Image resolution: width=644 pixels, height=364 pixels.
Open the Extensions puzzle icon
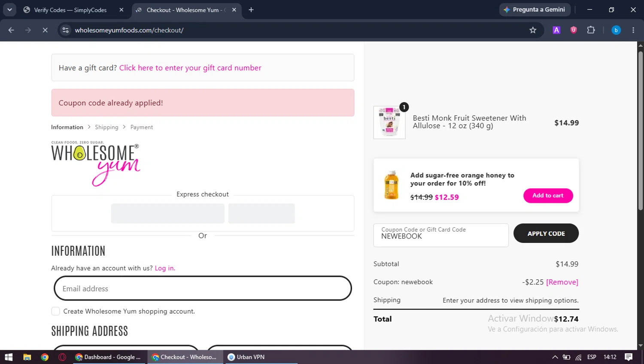click(591, 30)
